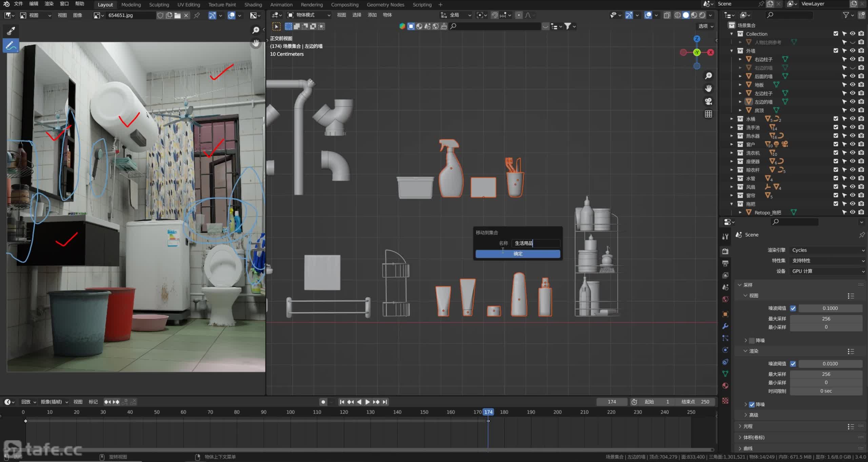Click the 名称 collection name input field
Screen dimensions: 868x462
pos(536,243)
